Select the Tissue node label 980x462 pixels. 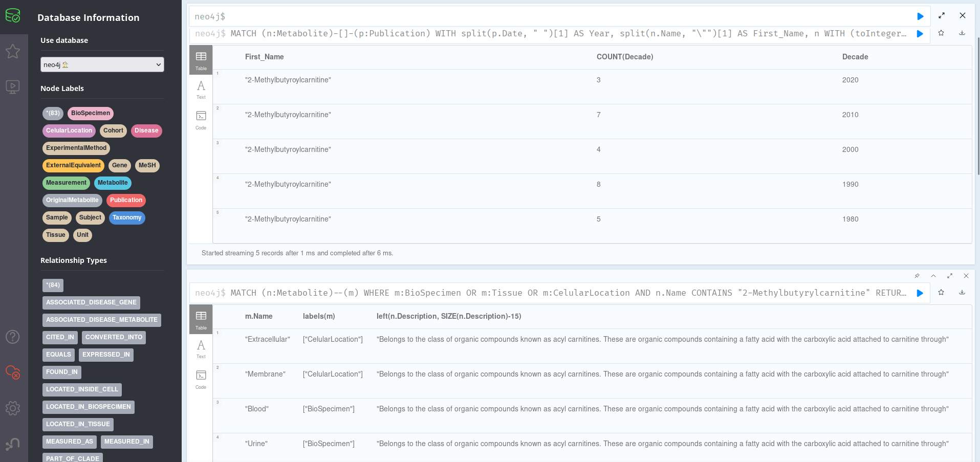[x=56, y=235]
